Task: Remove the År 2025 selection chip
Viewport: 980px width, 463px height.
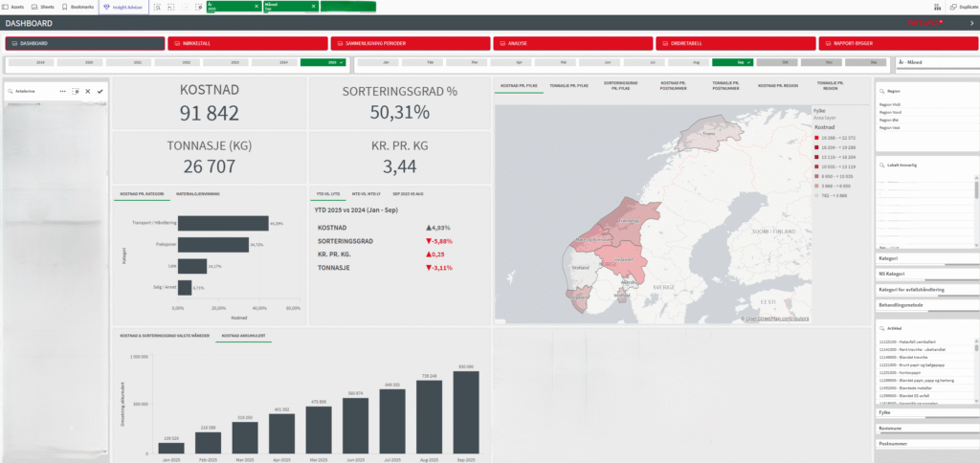Action: tap(256, 6)
